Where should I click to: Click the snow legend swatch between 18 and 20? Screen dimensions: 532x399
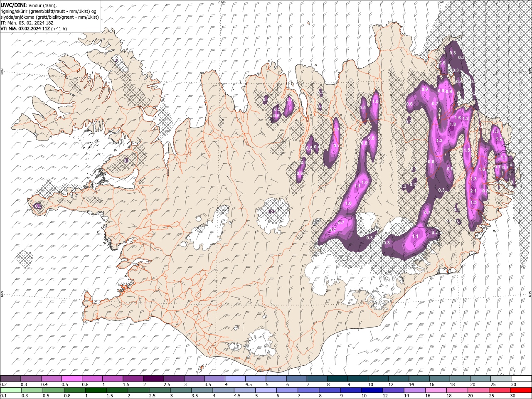click(x=459, y=379)
